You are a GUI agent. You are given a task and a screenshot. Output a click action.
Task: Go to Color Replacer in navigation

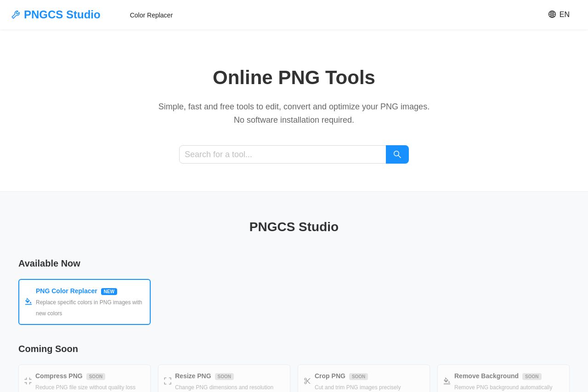(x=151, y=15)
